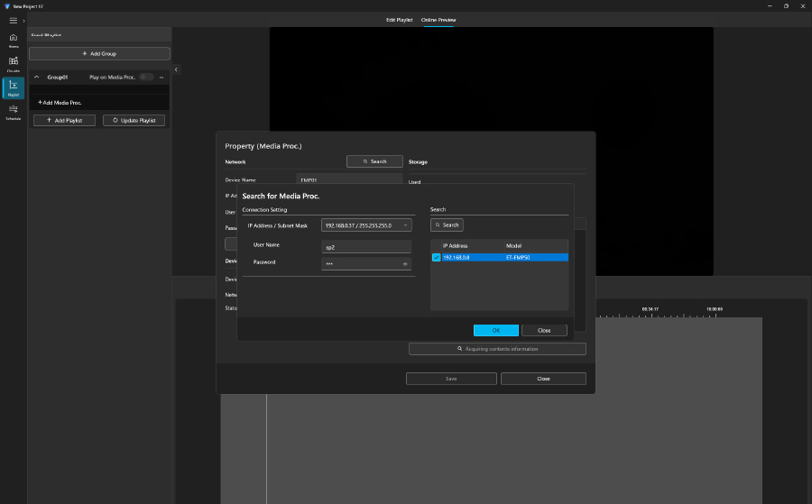Open the Schedule section
Image resolution: width=812 pixels, height=504 pixels.
click(x=13, y=111)
